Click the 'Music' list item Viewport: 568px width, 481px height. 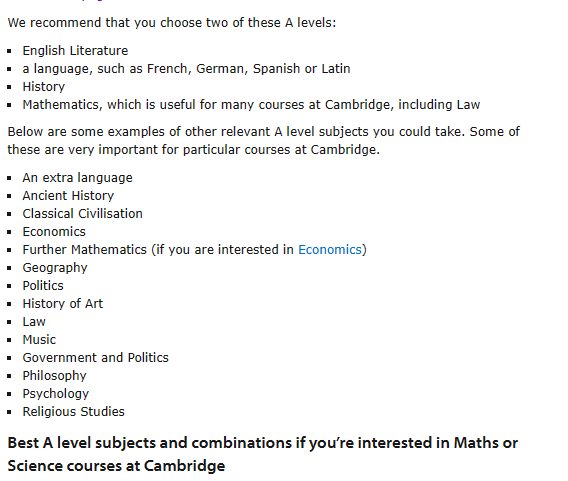click(39, 340)
